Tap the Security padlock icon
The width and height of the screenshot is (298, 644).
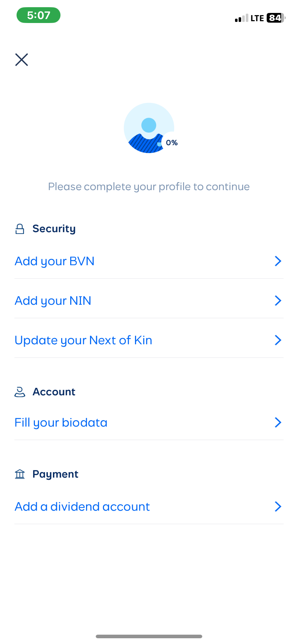point(20,229)
